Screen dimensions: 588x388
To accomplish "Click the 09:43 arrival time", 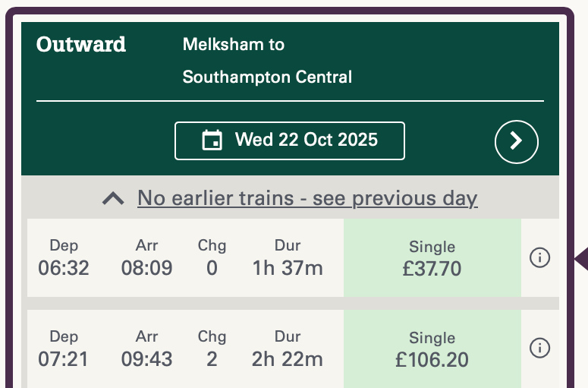I will click(x=146, y=358).
